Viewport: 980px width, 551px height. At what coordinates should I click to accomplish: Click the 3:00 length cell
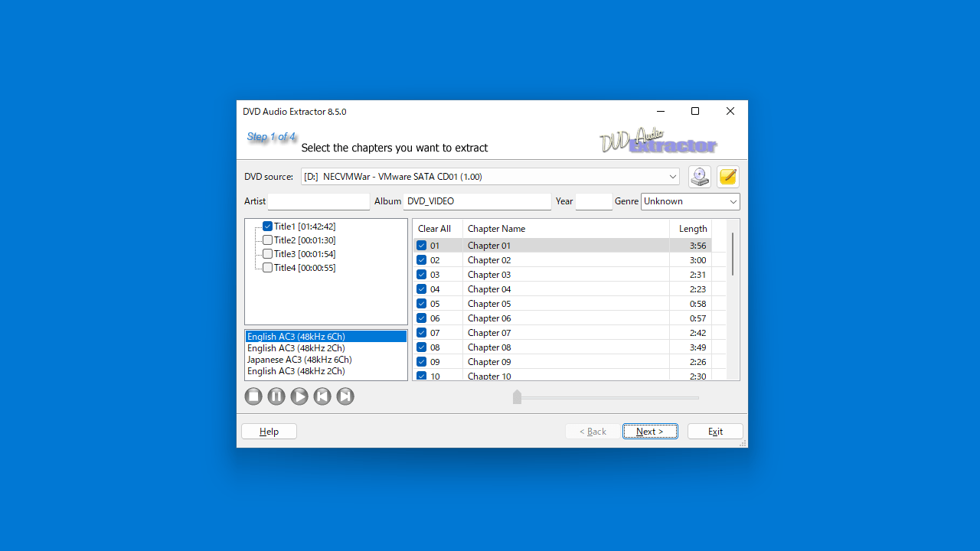pyautogui.click(x=691, y=260)
